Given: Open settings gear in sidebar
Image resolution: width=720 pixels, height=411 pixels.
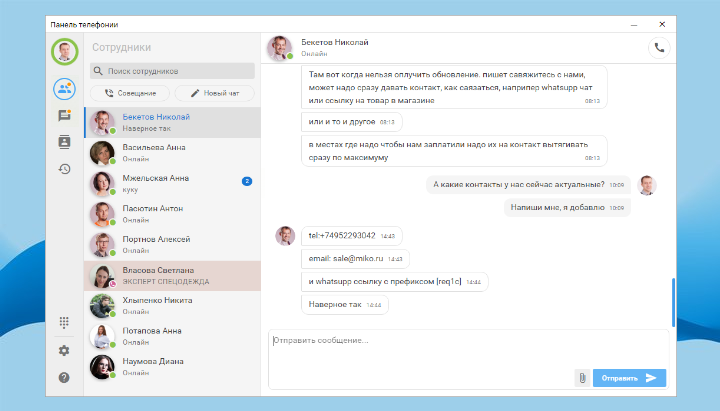Looking at the screenshot, I should (x=64, y=350).
